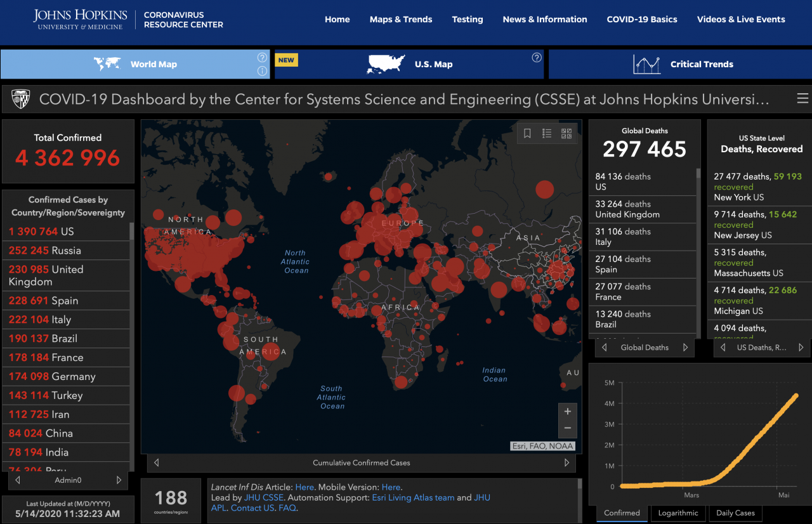This screenshot has width=812, height=524.
Task: Select 78 194 India row
Action: [66, 452]
